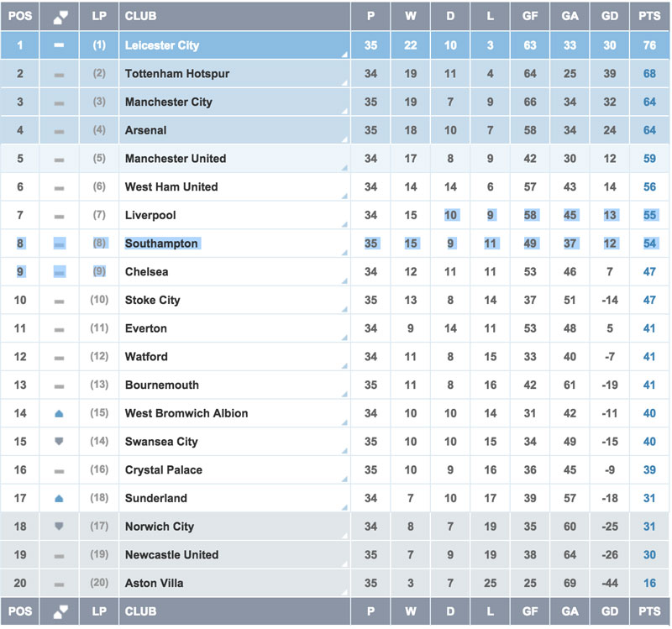Open the Tottenham Hotspur club link
Viewport: 672px width, 629px height.
coord(177,74)
